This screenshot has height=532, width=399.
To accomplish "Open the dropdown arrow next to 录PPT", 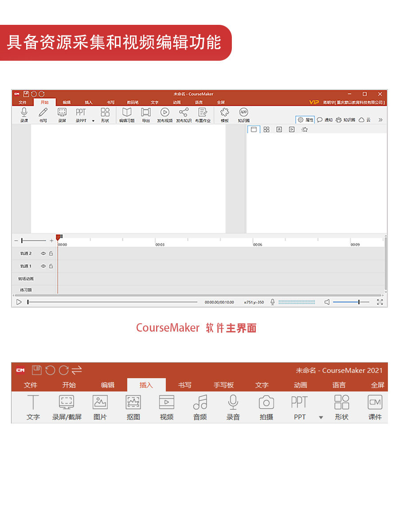I will 93,121.
